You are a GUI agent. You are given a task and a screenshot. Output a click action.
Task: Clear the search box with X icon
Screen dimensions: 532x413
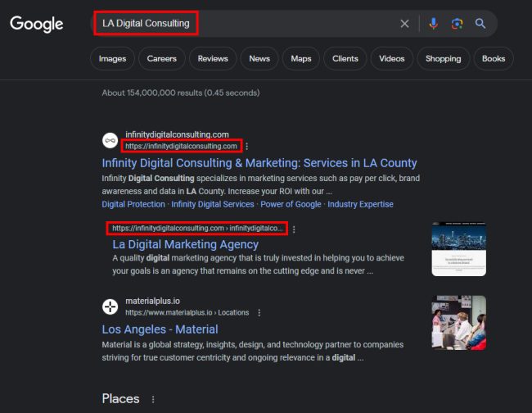404,24
